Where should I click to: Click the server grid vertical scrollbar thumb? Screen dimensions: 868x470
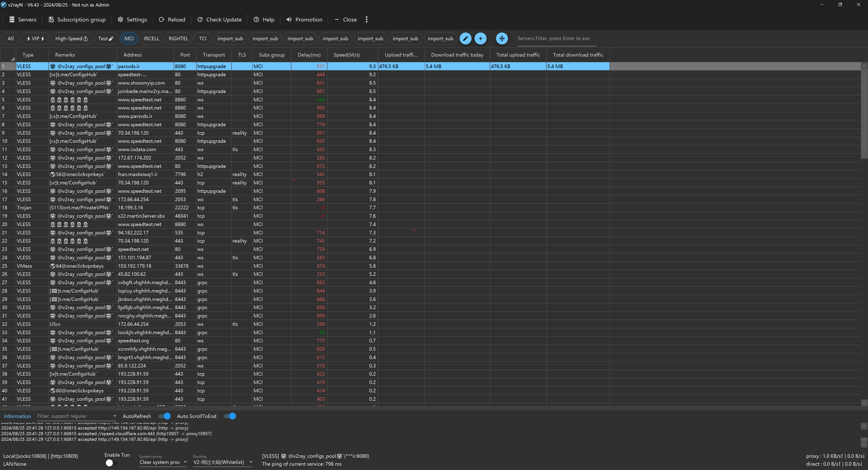click(x=864, y=114)
